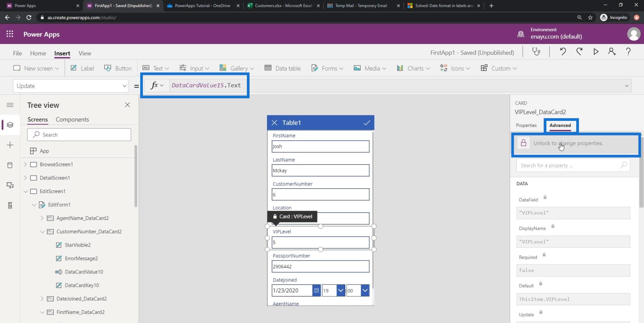Image resolution: width=644 pixels, height=323 pixels.
Task: Expand the formula bar chevron
Action: coord(627,86)
